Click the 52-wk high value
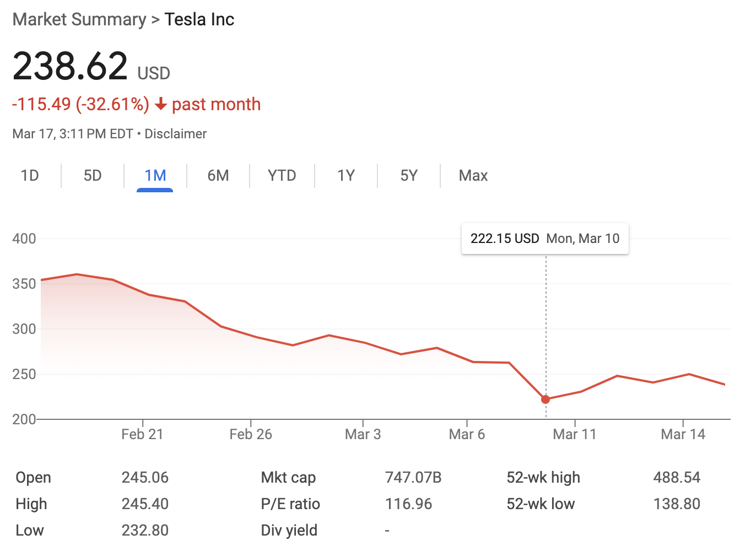Viewport: 756px width, 551px height. [x=677, y=478]
